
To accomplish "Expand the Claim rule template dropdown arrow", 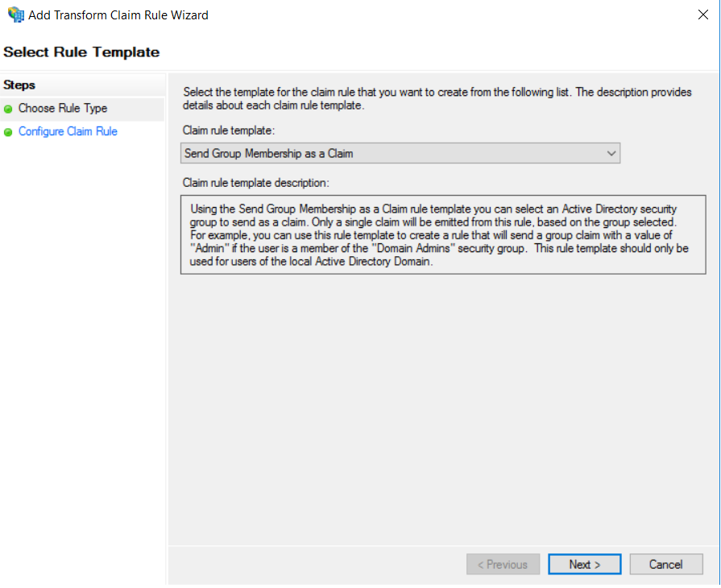I will coord(611,153).
